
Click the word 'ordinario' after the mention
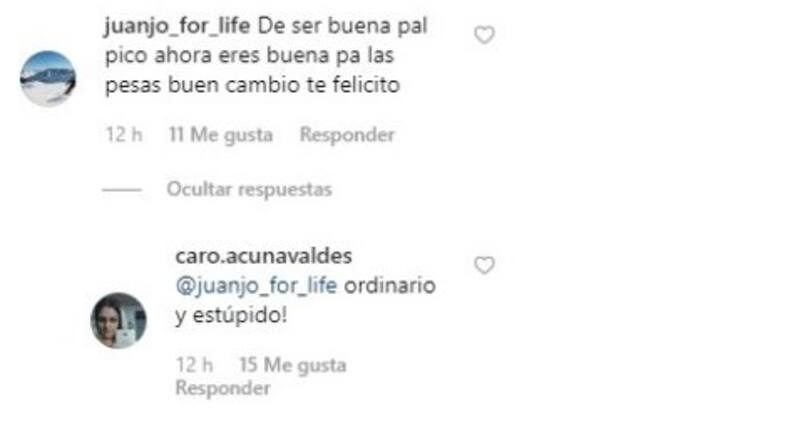pyautogui.click(x=390, y=286)
